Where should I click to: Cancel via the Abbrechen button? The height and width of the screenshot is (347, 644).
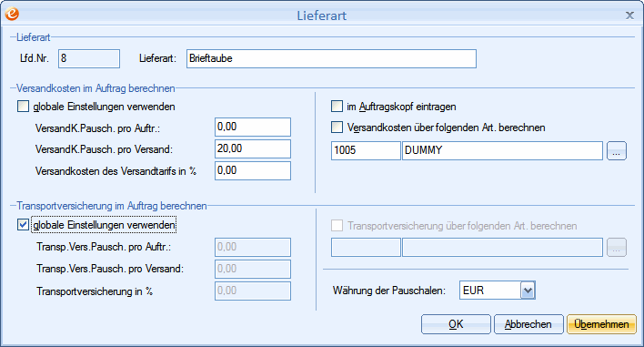pyautogui.click(x=528, y=324)
